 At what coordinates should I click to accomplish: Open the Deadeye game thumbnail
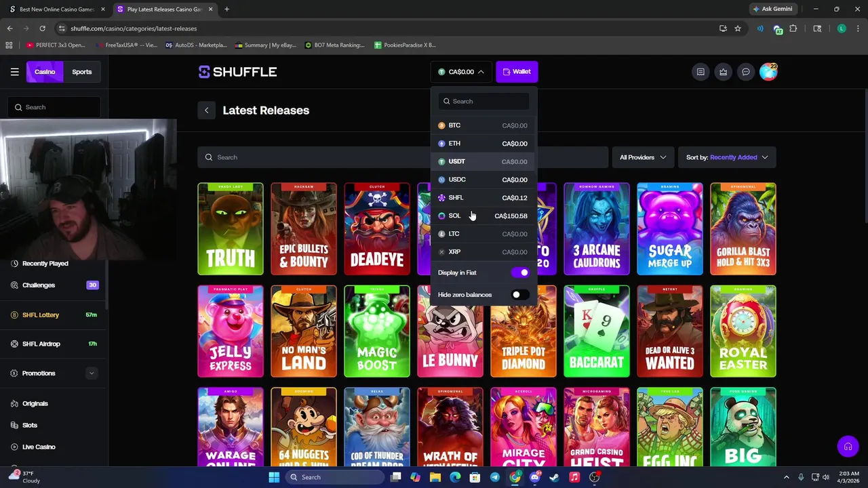(377, 229)
